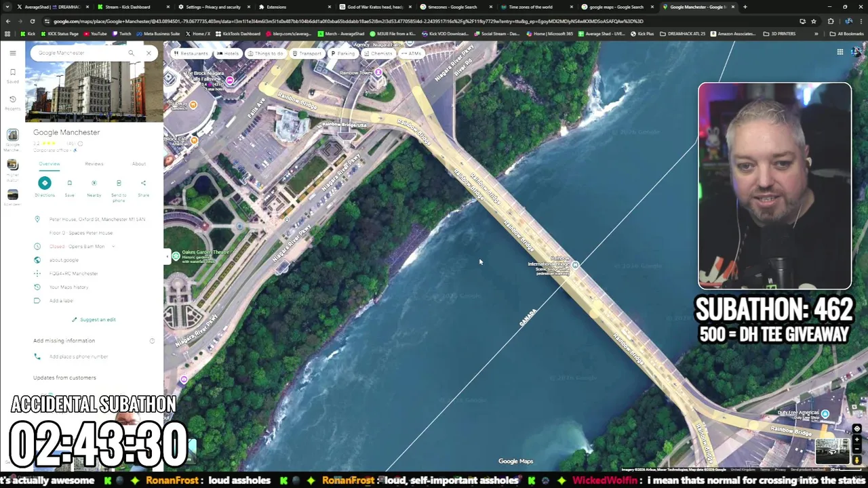The width and height of the screenshot is (868, 488).
Task: Filter map by ATMs chip
Action: point(411,54)
